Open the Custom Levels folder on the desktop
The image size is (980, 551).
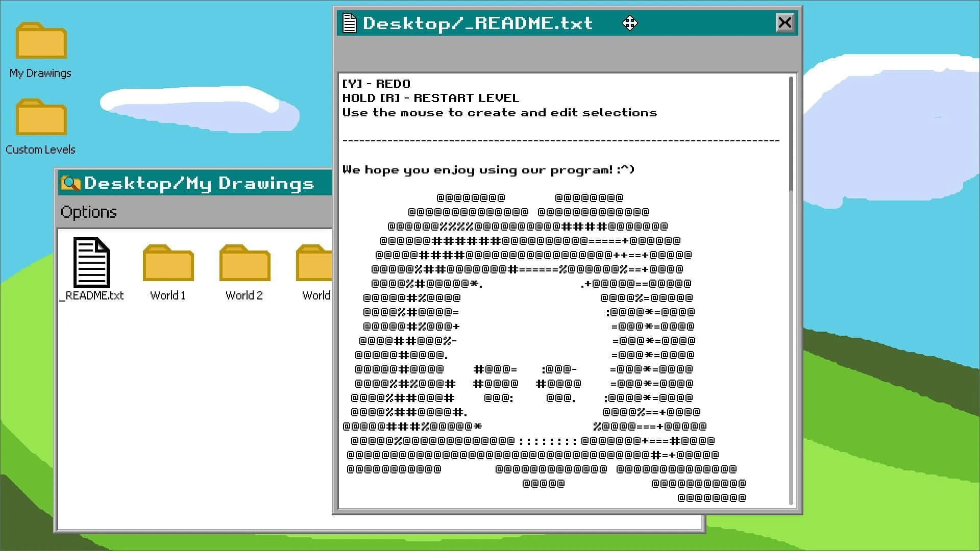(40, 117)
